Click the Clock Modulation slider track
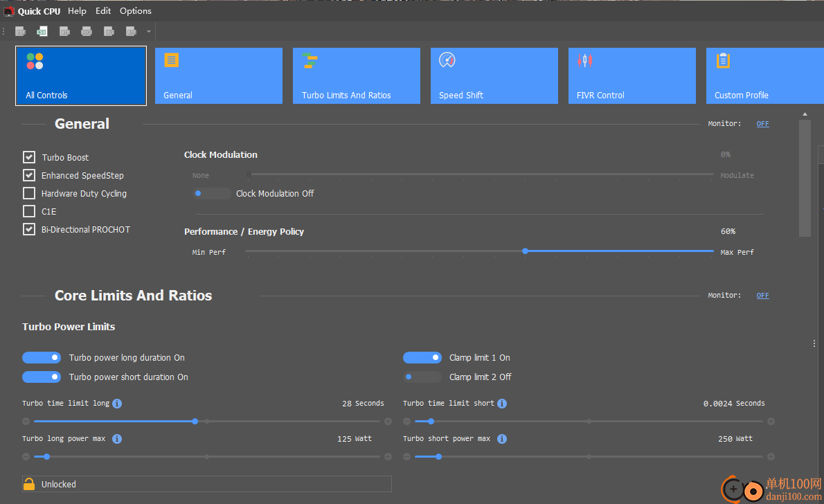This screenshot has width=824, height=504. point(480,174)
